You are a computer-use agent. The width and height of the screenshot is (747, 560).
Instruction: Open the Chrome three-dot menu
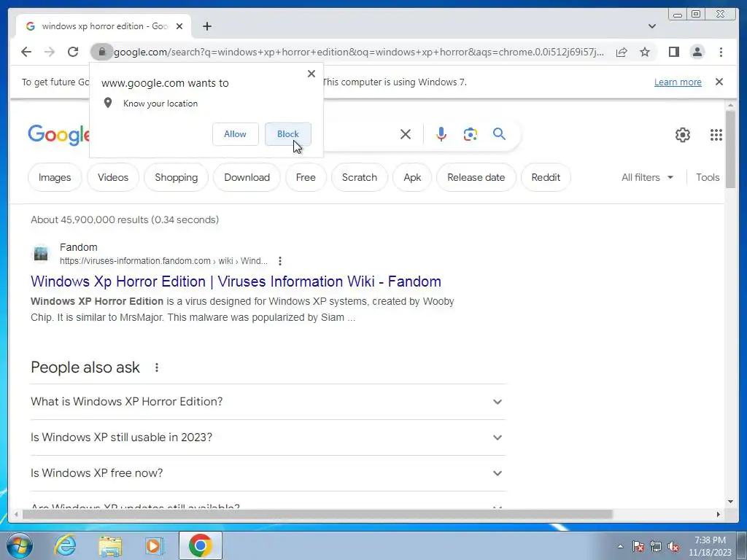click(721, 52)
